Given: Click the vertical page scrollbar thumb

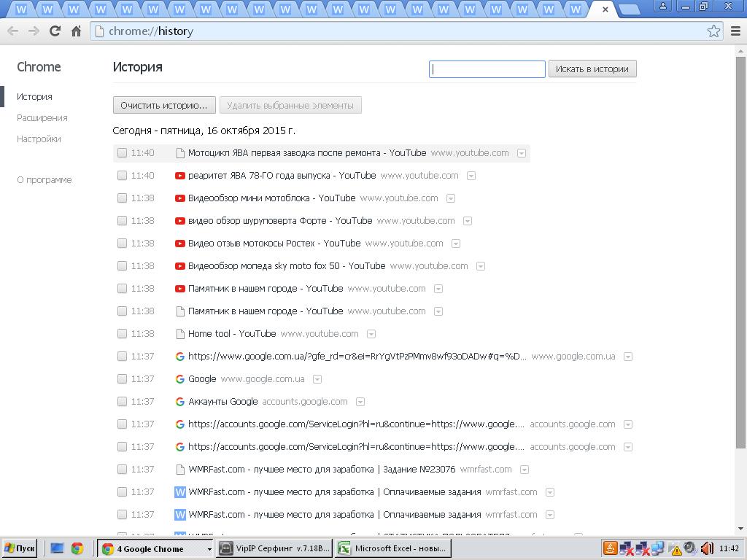Looking at the screenshot, I should pos(740,252).
